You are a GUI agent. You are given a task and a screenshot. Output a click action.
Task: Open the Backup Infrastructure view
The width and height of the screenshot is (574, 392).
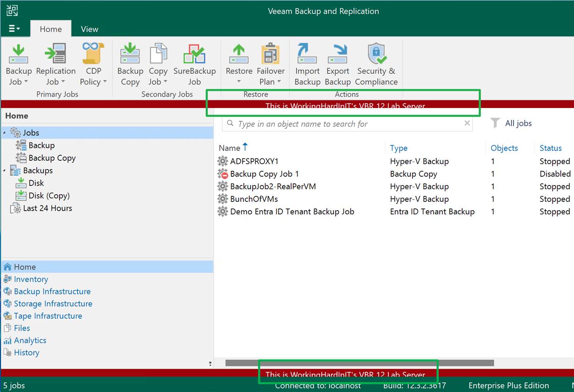pyautogui.click(x=52, y=291)
